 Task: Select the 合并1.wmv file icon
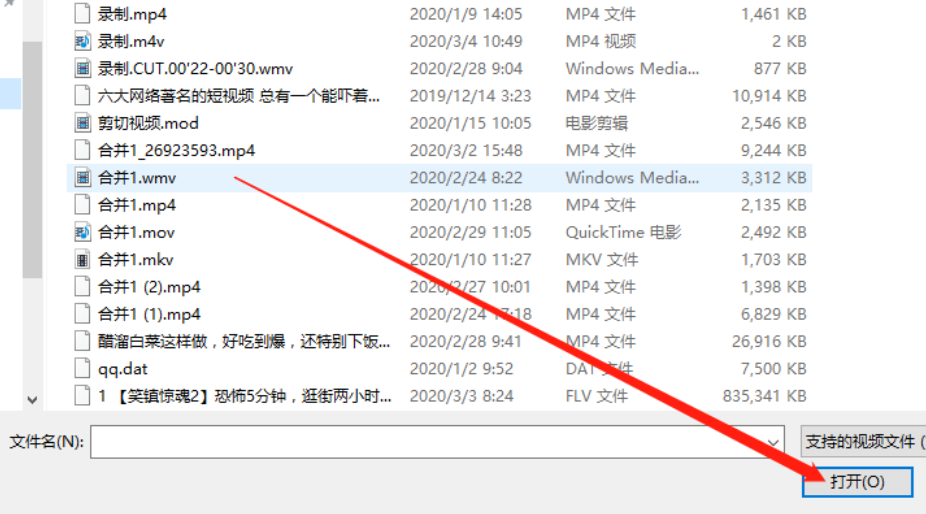pos(83,177)
